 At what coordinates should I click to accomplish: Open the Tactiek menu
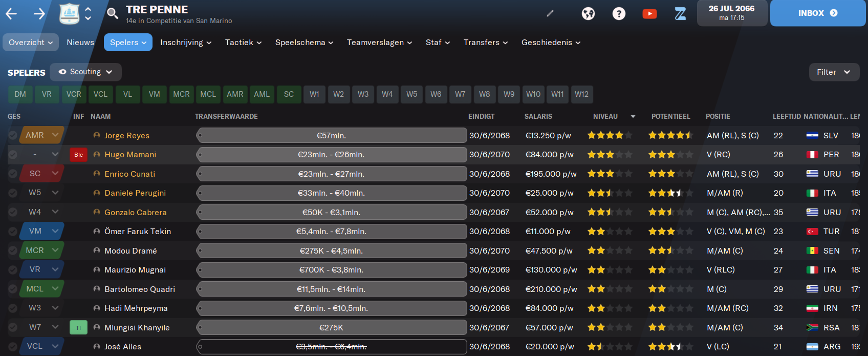point(244,43)
